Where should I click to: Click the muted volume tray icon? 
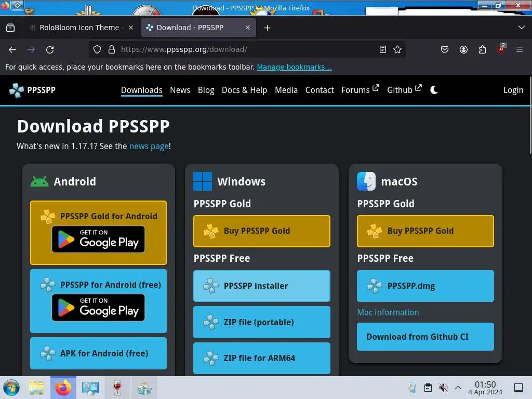[x=443, y=388]
